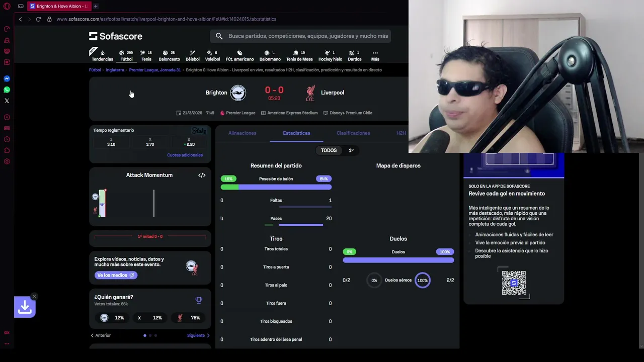This screenshot has width=644, height=362.
Task: Go to Siguiente poll card
Action: click(x=198, y=335)
